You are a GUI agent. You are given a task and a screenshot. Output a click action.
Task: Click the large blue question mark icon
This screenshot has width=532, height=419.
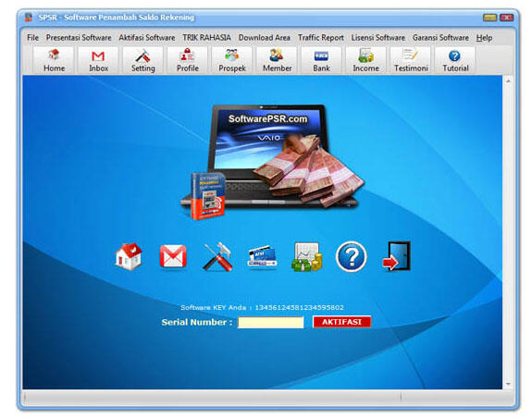click(352, 256)
